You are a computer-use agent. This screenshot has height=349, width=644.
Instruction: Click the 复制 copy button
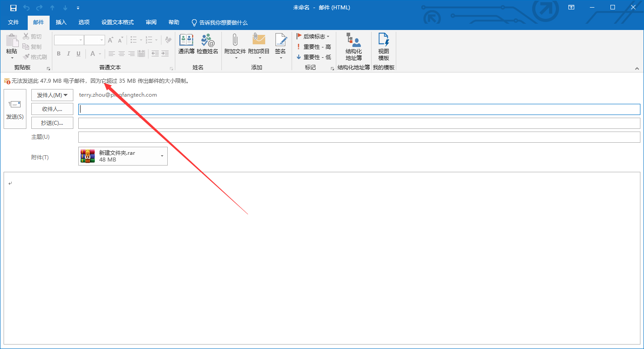pos(32,47)
